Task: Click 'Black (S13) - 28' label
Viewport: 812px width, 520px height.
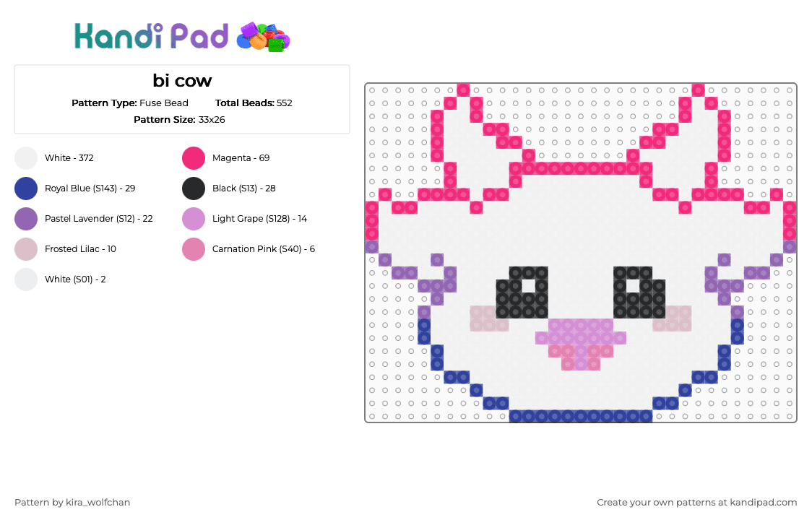Action: pyautogui.click(x=244, y=188)
